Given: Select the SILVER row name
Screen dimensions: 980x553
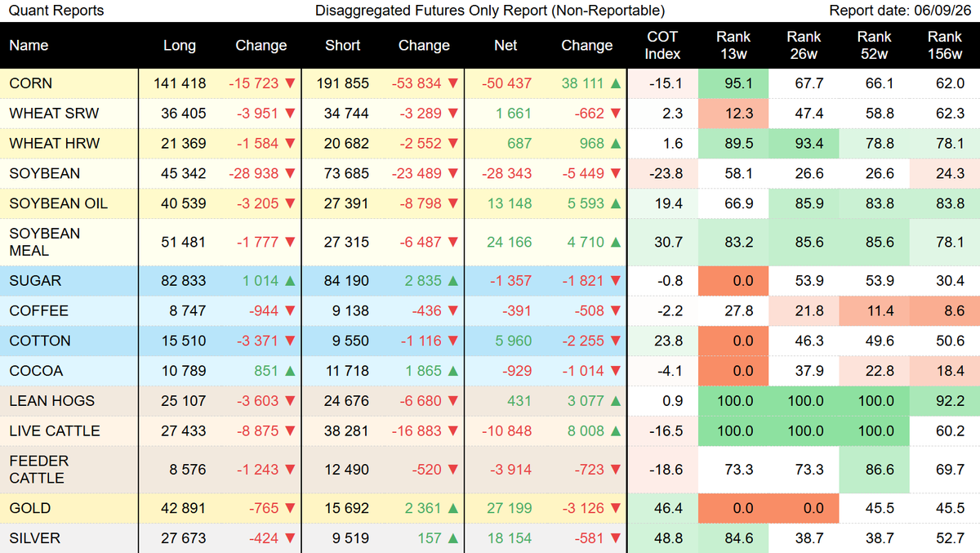Looking at the screenshot, I should click(34, 538).
